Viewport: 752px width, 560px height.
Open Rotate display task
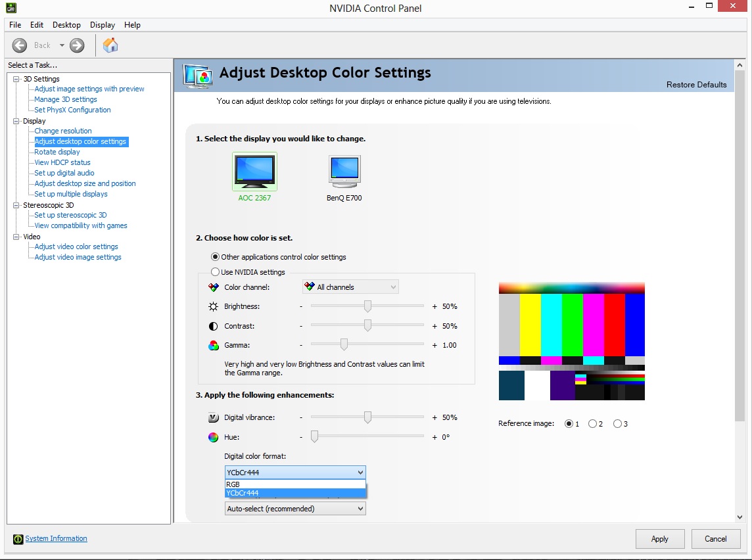(x=57, y=152)
